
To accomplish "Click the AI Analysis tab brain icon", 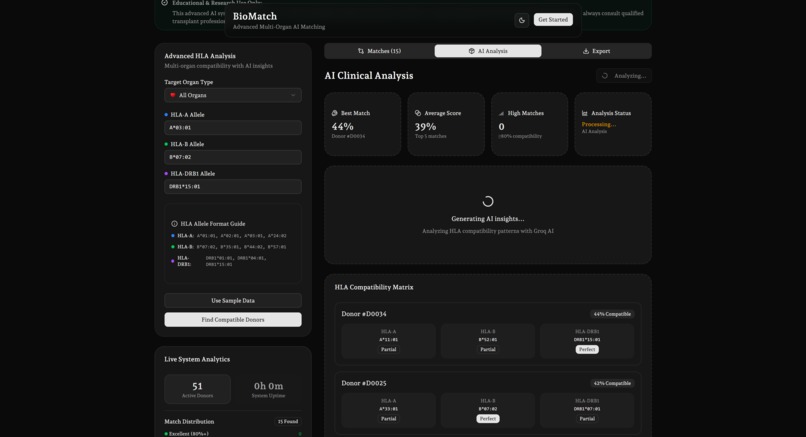I will pos(471,51).
